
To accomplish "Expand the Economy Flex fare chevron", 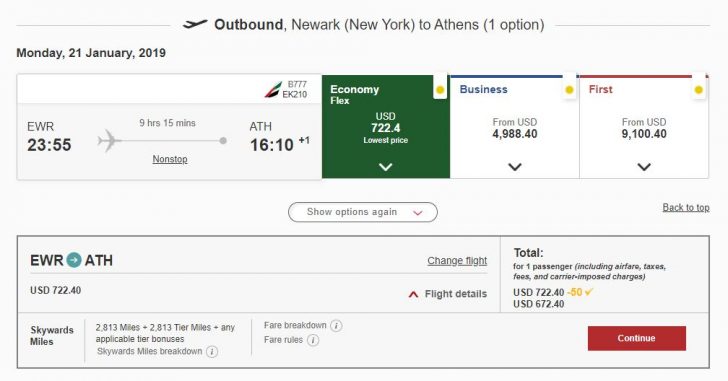I will click(385, 167).
